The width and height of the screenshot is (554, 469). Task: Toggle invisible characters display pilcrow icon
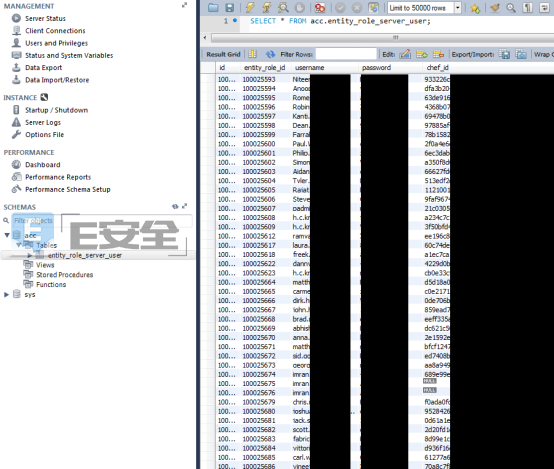pyautogui.click(x=528, y=7)
